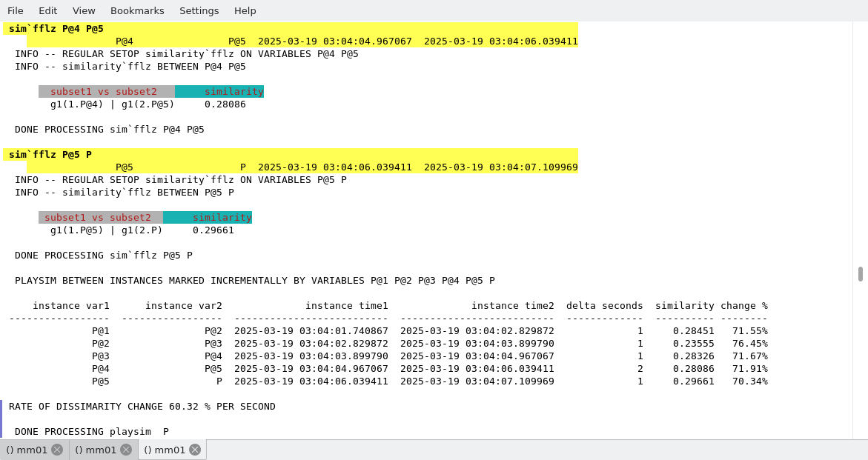868x460 pixels.
Task: Click gray "subset1 vs subset2" header above g1(1.P@5)
Action: click(x=98, y=218)
